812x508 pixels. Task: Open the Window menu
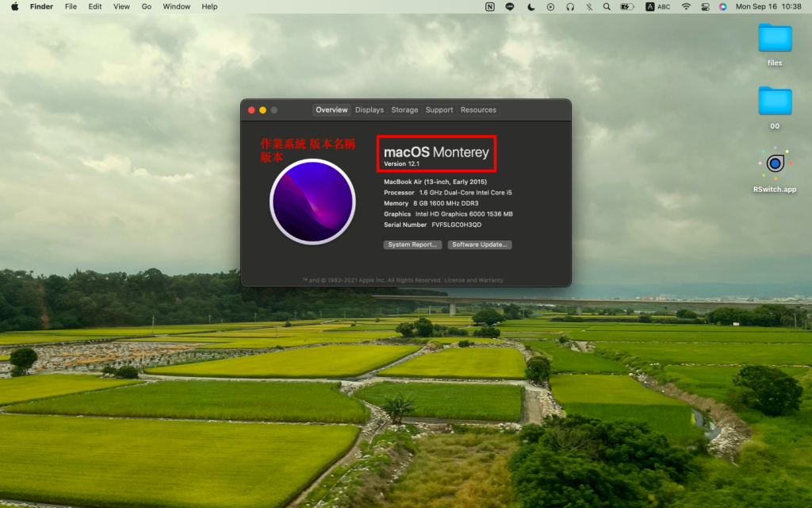(x=177, y=6)
